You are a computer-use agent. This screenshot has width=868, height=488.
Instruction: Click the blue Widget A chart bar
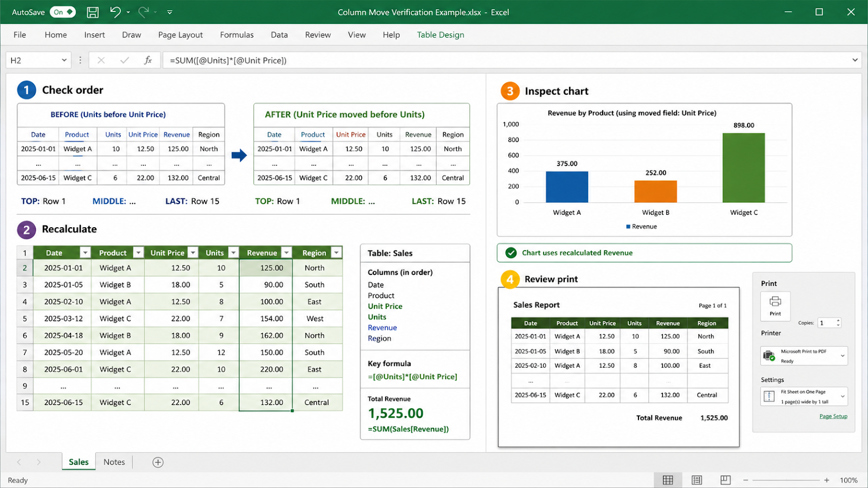click(567, 187)
